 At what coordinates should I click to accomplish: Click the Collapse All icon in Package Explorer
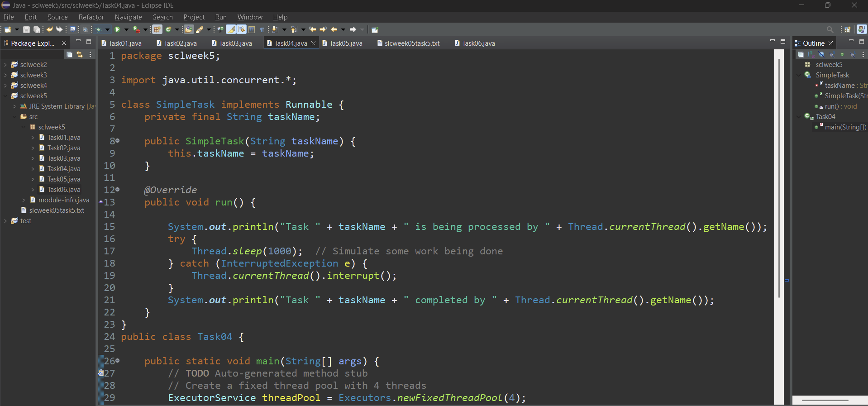coord(69,54)
